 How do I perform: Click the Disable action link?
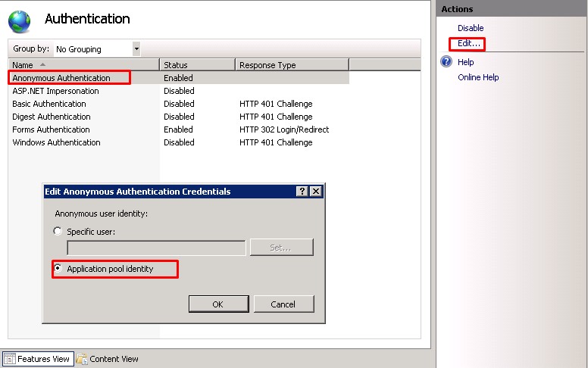coord(470,28)
